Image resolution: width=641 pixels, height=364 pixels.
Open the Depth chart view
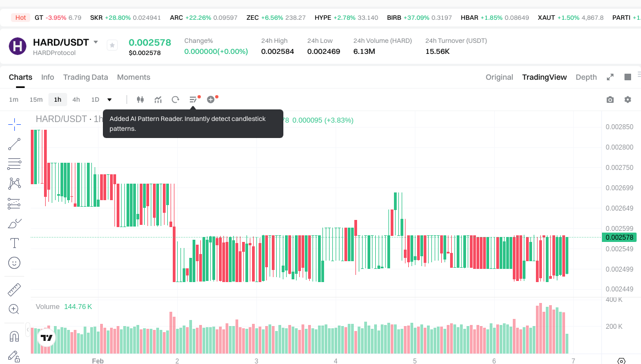586,77
